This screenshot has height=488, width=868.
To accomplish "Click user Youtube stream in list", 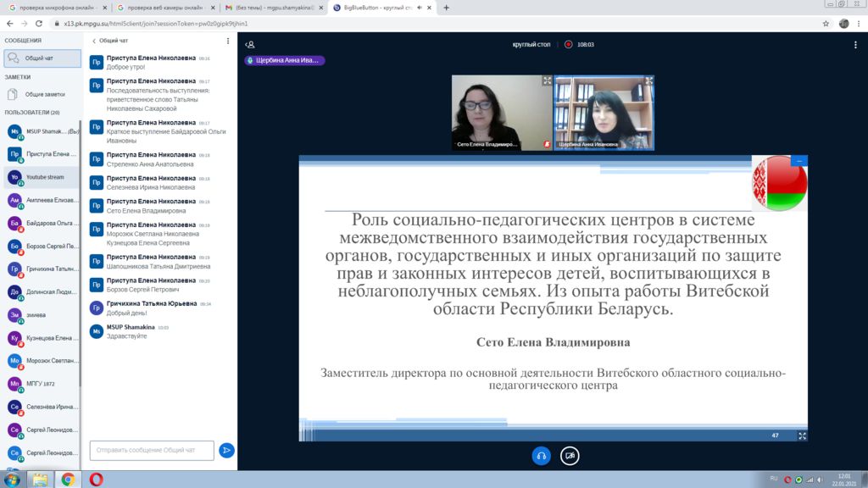I will coord(42,177).
